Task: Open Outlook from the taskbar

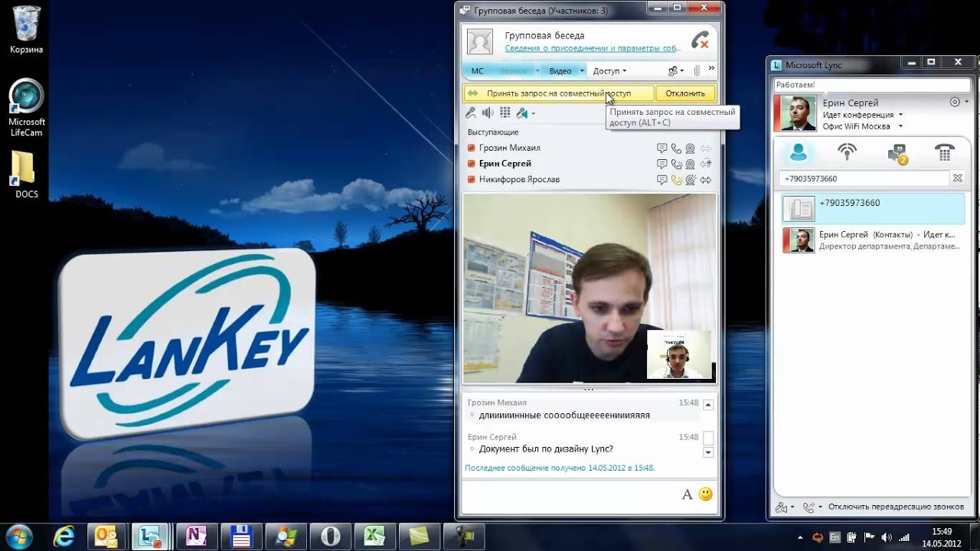Action: (106, 536)
